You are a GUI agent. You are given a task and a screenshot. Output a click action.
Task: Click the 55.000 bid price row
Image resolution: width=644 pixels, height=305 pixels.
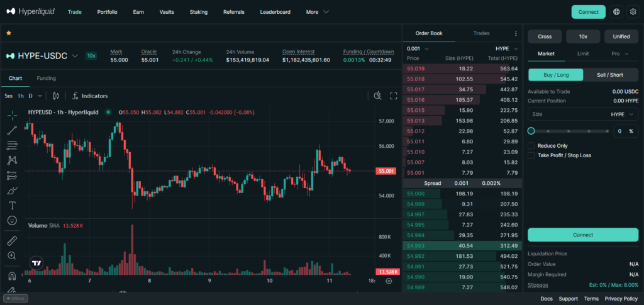[x=462, y=194]
